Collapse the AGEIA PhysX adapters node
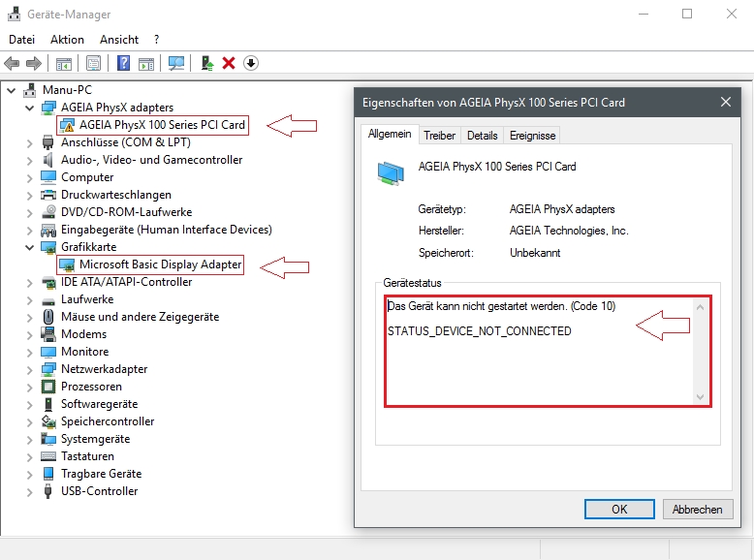This screenshot has width=754, height=560. (x=30, y=108)
